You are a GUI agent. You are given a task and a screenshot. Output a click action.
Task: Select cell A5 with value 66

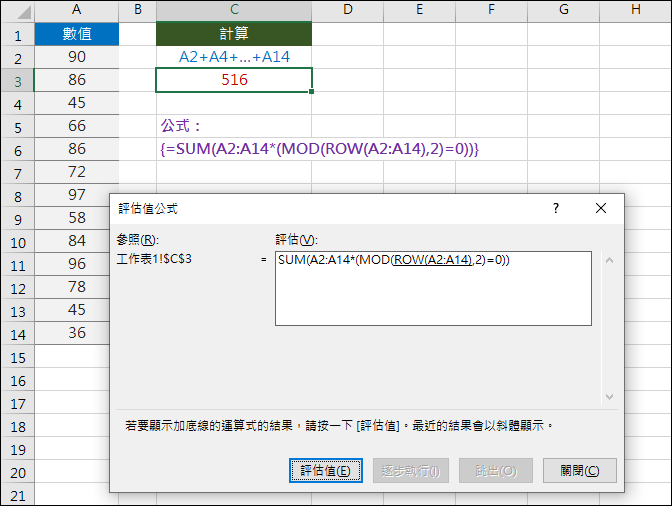pyautogui.click(x=77, y=126)
